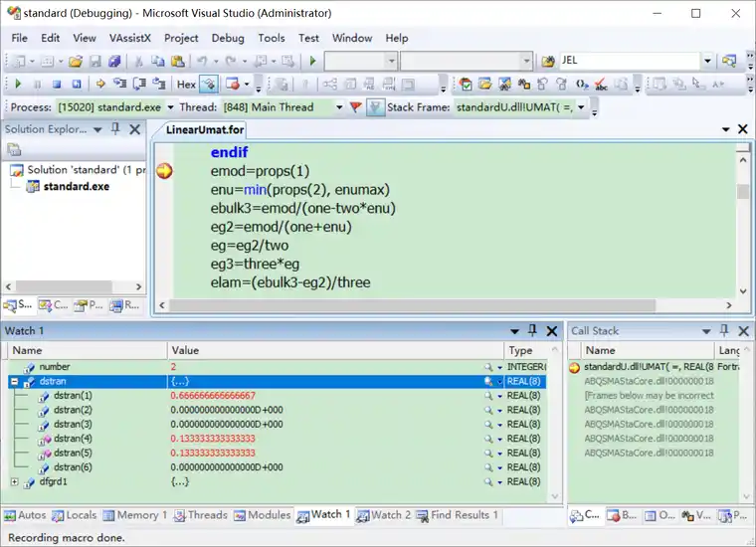Viewport: 756px width, 547px height.
Task: Click the Breakpoints window icon
Action: click(233, 85)
